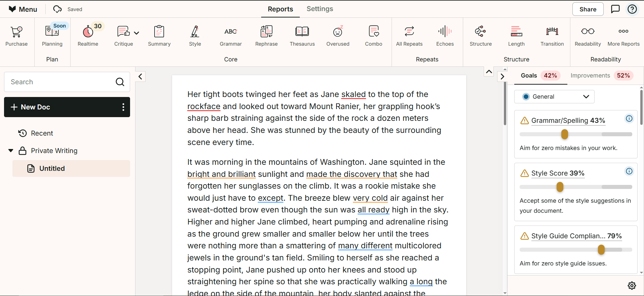
Task: Switch to the Settings tab
Action: click(320, 9)
